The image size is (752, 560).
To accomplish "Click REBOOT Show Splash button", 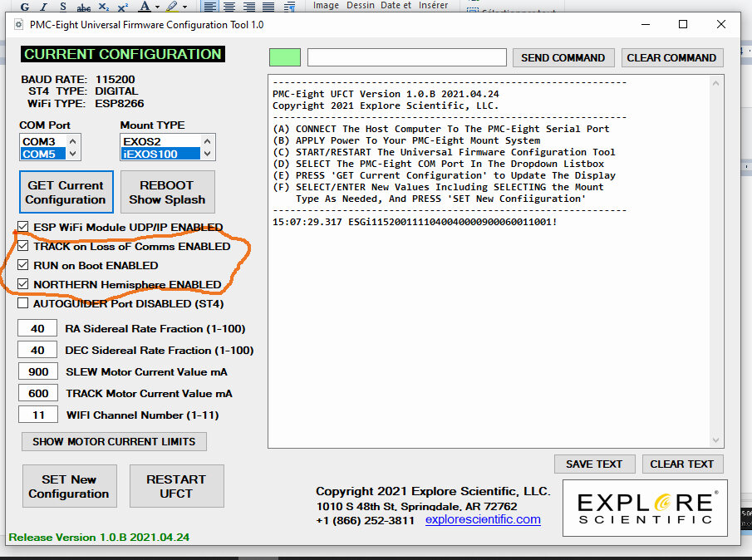I will point(167,192).
